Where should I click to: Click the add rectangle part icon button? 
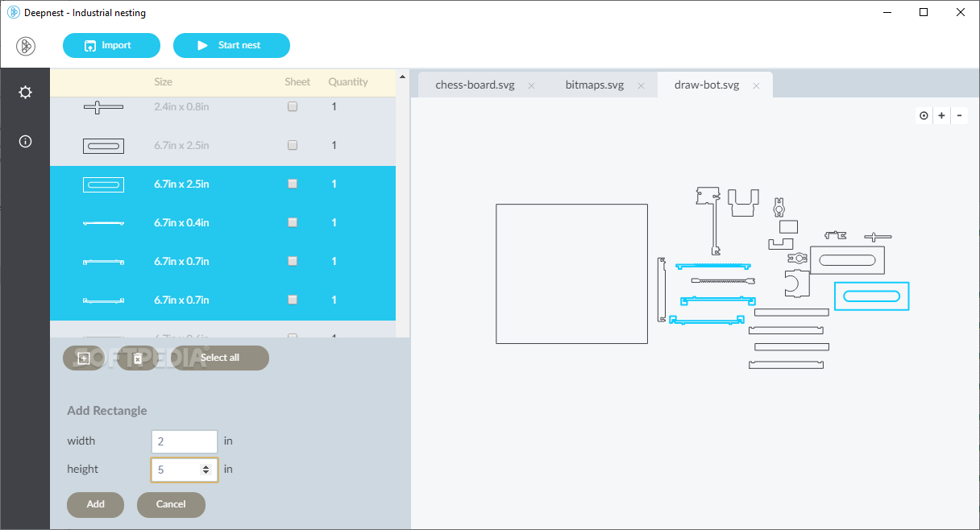84,358
